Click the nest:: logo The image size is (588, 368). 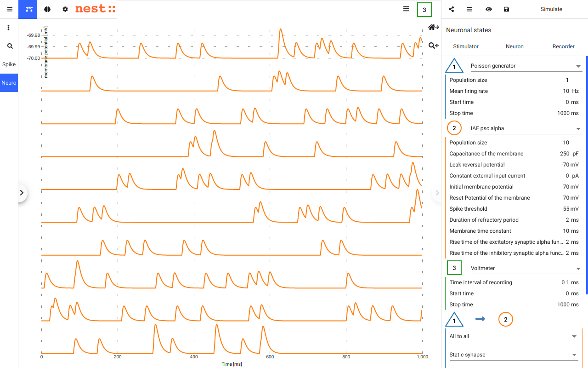(95, 9)
